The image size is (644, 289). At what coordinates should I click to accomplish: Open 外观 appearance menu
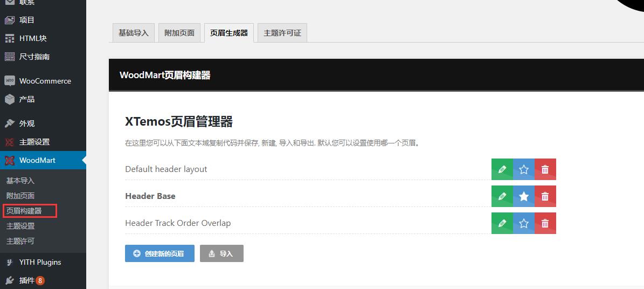[x=43, y=123]
